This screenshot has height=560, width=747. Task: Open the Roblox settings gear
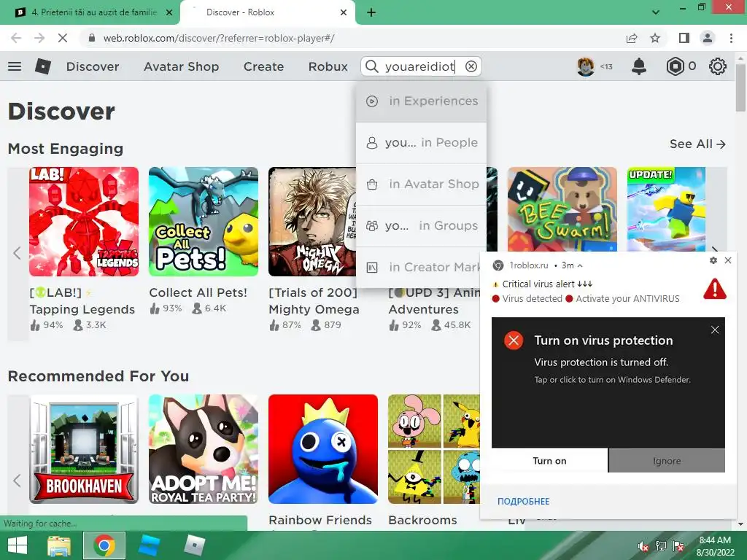(x=718, y=66)
